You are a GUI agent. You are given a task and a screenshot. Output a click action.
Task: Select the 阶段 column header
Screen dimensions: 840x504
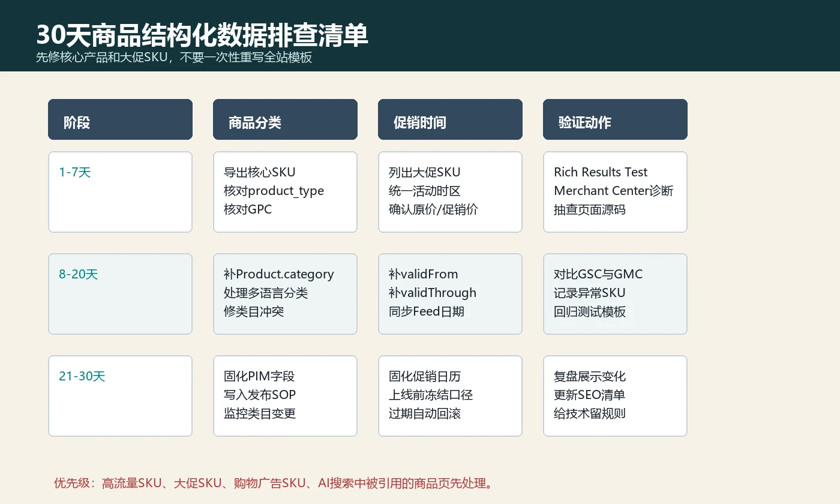[x=120, y=119]
